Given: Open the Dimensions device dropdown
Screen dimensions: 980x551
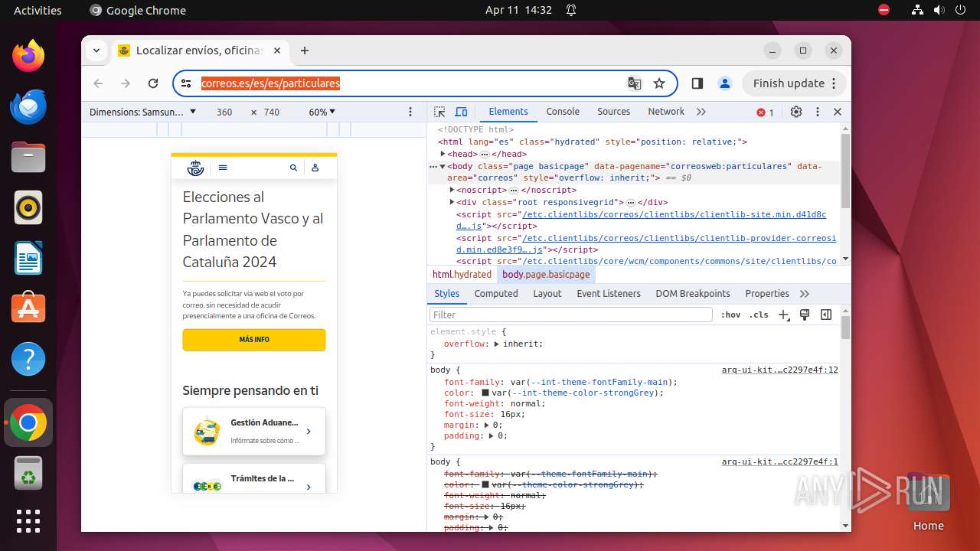Looking at the screenshot, I should tap(142, 112).
